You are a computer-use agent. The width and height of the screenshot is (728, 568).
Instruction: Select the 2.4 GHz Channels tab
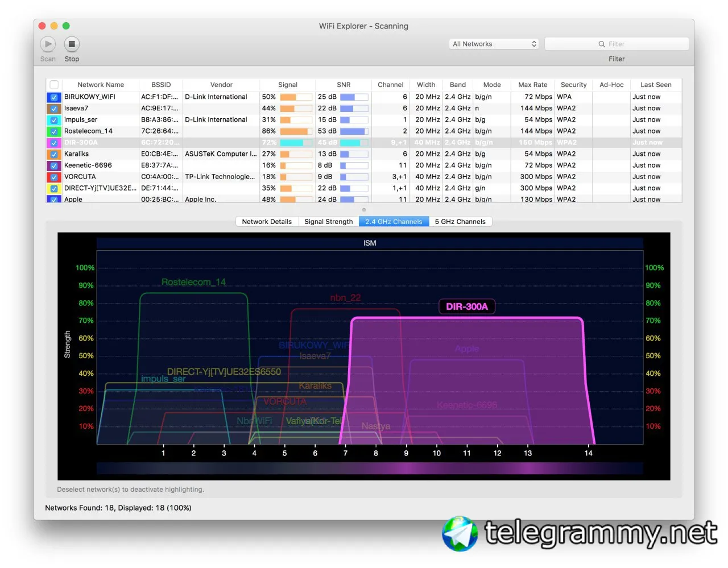point(394,222)
